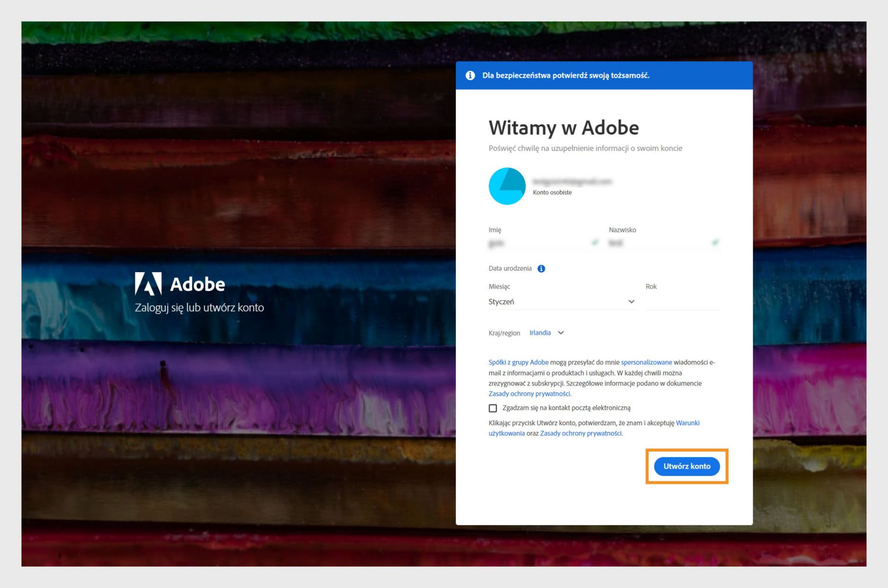Open Spółki z grupy Adobe link
Viewport: 888px width, 588px height.
tap(518, 362)
